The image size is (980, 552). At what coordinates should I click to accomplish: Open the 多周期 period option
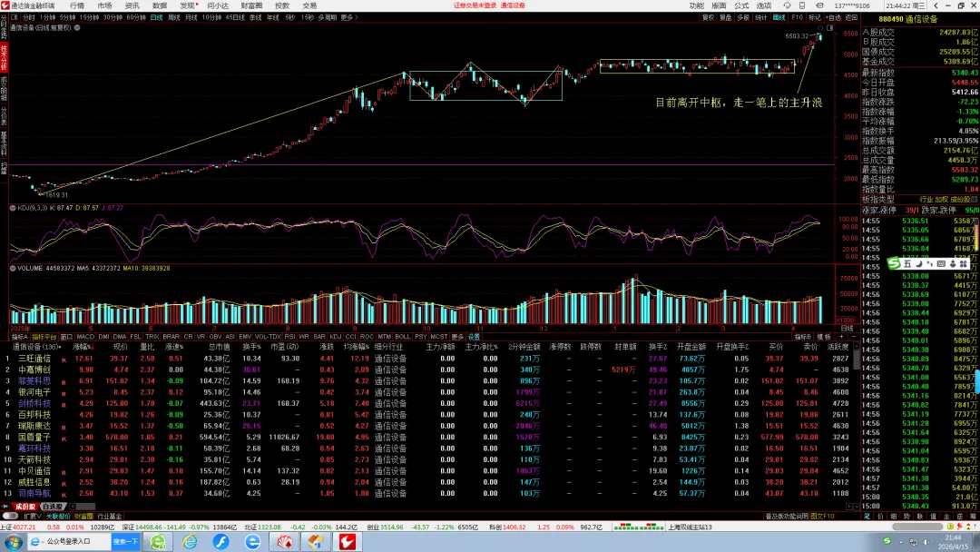[x=327, y=17]
